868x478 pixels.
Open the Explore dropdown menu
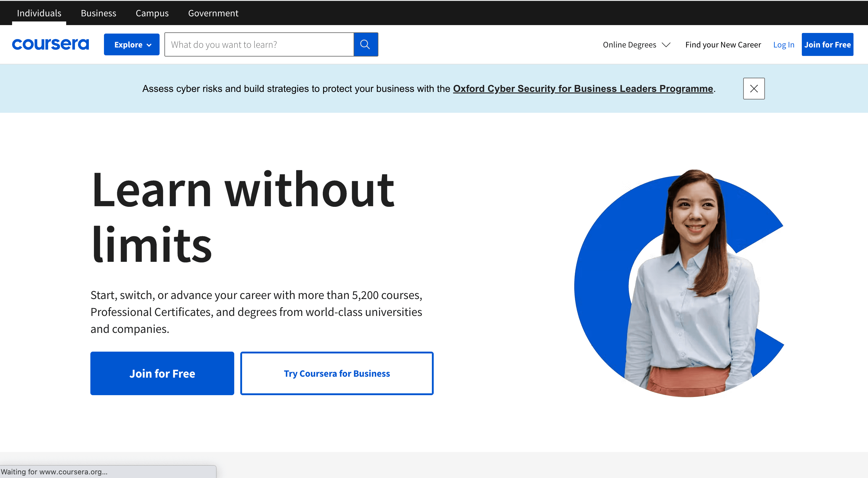pyautogui.click(x=131, y=44)
